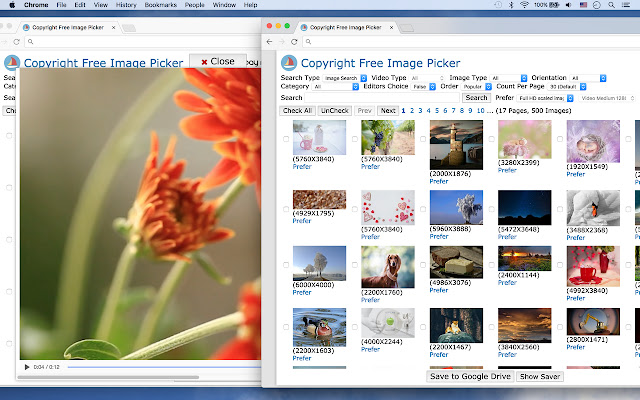This screenshot has height=400, width=640.
Task: Go to page 10 of the results
Action: [480, 111]
